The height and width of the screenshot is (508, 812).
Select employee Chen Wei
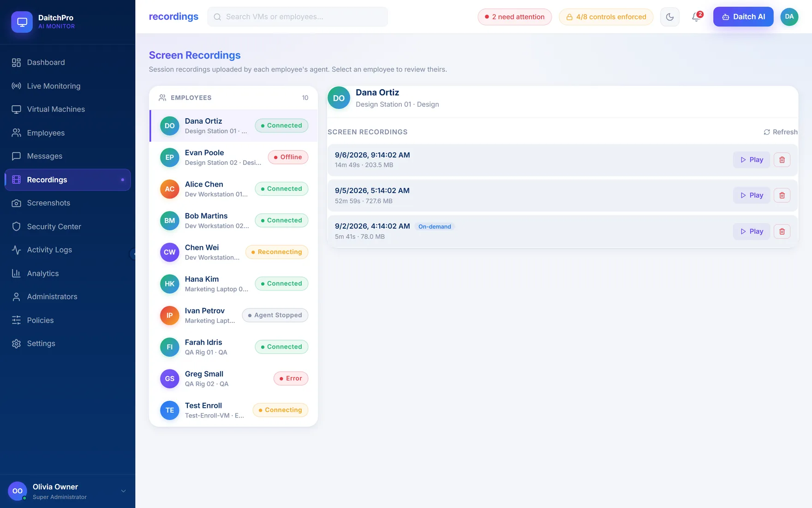[233, 252]
